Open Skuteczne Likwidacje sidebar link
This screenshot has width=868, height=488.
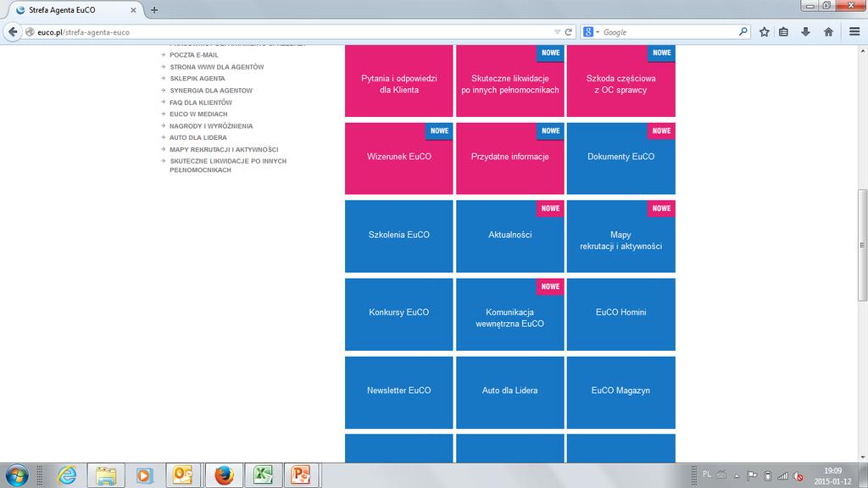point(228,165)
